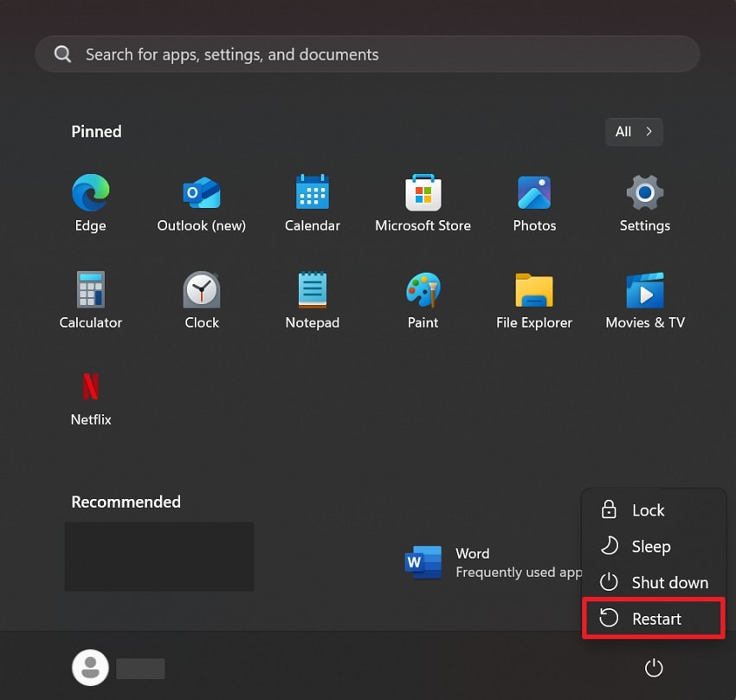Launch the Photos app

(534, 203)
